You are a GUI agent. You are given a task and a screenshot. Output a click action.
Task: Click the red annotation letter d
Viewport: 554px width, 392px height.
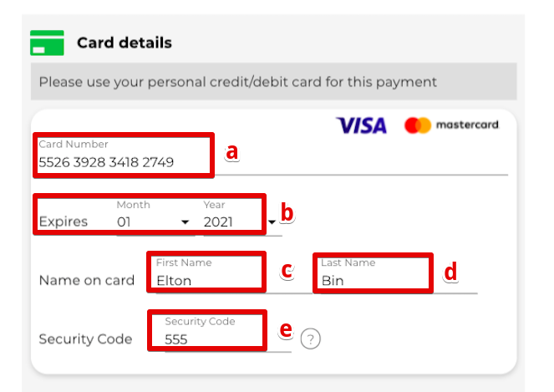point(450,272)
